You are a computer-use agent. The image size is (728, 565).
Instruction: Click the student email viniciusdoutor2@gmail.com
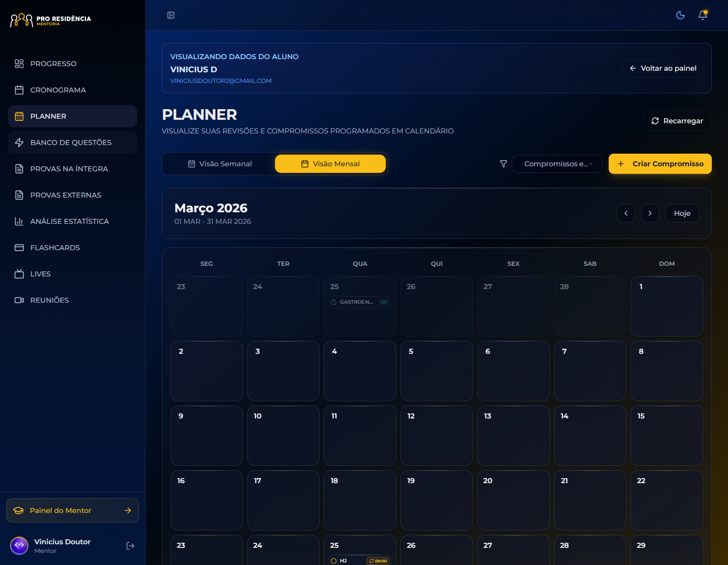(221, 81)
